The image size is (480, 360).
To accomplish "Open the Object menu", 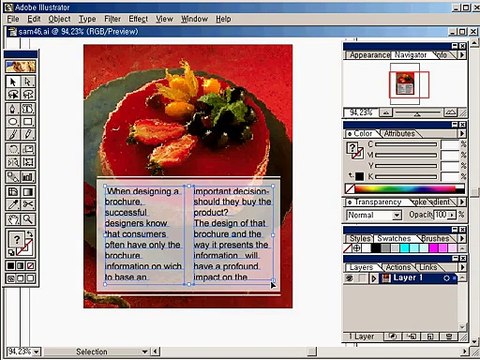I will [x=59, y=19].
